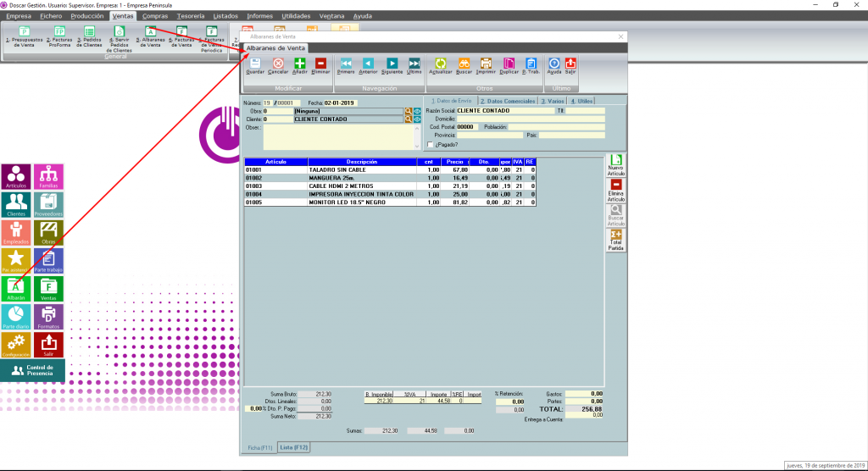Open Pedidos de Clientes in ribbon

click(89, 37)
